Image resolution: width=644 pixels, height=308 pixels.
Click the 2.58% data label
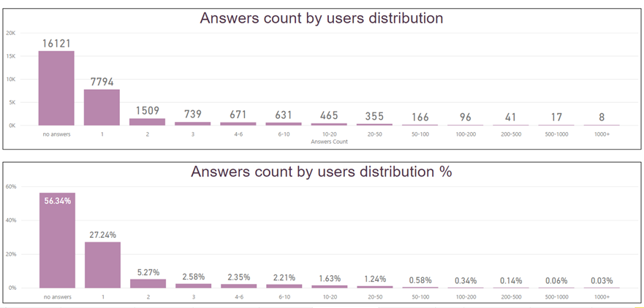(x=192, y=277)
